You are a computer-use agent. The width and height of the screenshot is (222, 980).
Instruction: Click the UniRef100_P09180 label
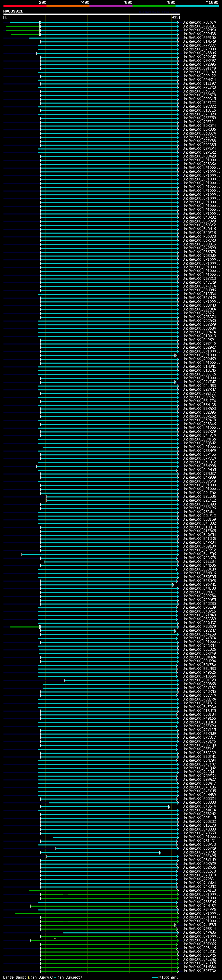[199, 546]
